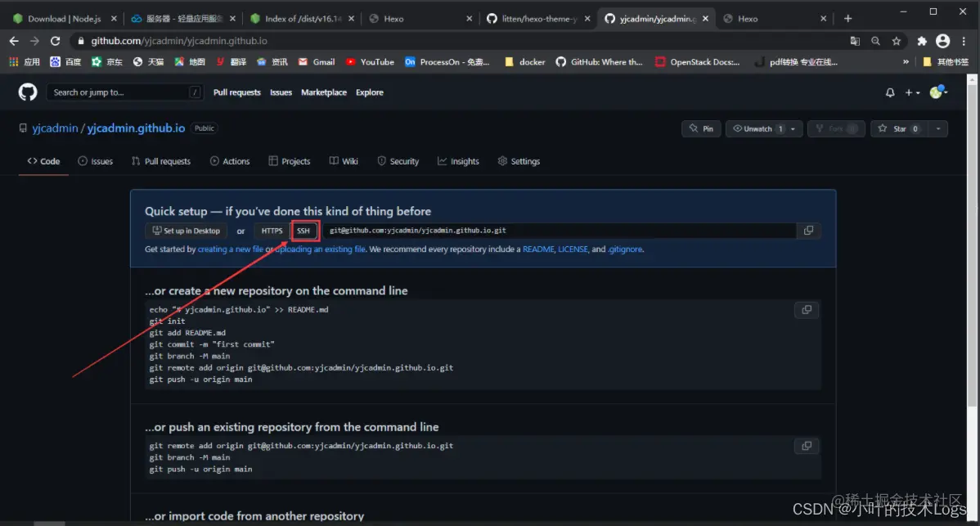Open YouTube bookmark
Viewport: 980px width, 526px height.
(370, 62)
